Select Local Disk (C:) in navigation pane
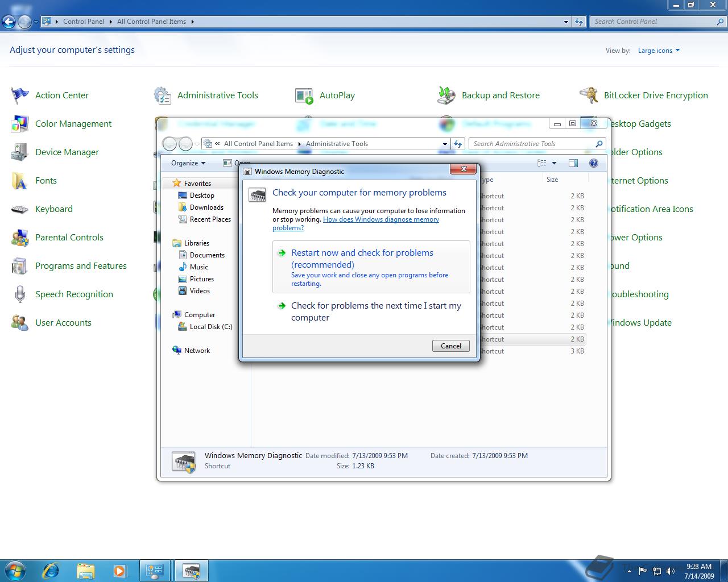728x582 pixels. coord(211,327)
